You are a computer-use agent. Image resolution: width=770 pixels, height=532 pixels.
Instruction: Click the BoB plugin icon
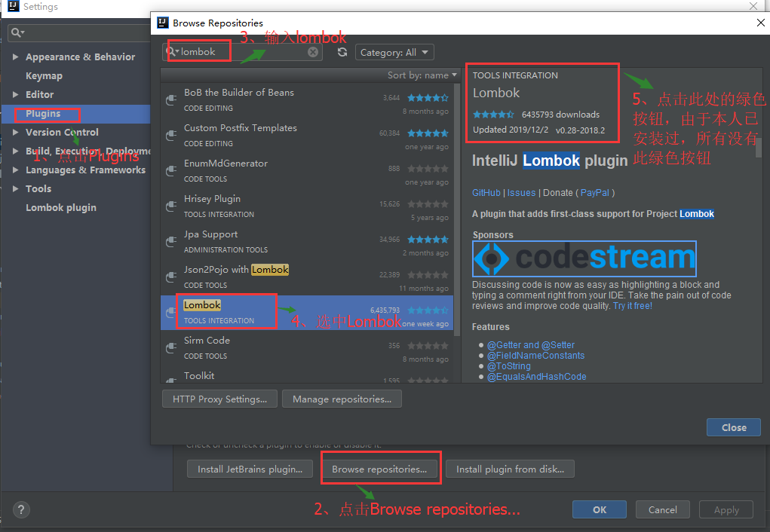(x=171, y=100)
